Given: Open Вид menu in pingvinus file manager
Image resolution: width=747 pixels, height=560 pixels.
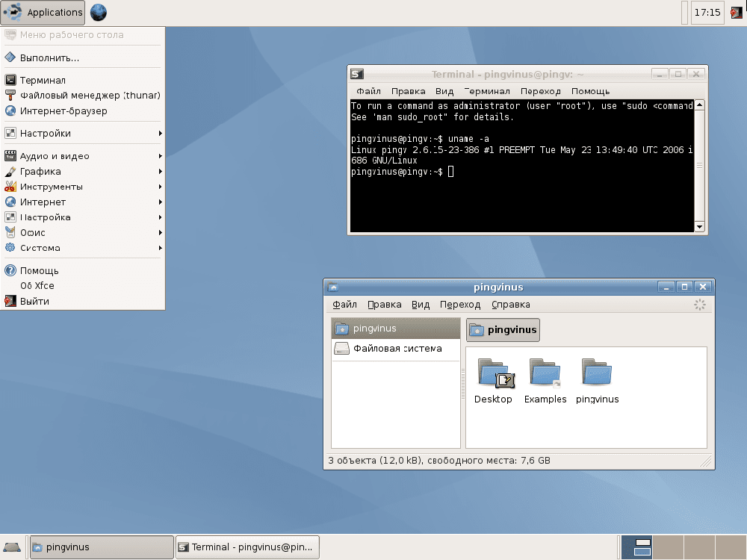Looking at the screenshot, I should tap(420, 305).
